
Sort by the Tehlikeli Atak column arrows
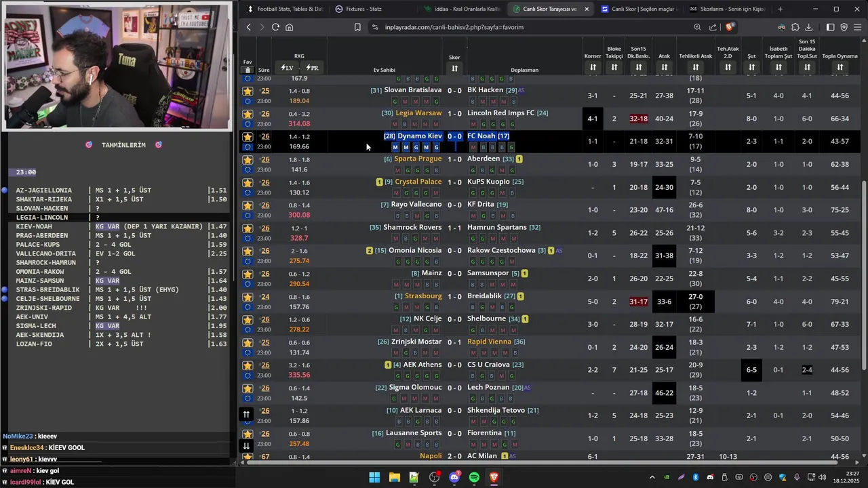pyautogui.click(x=695, y=67)
